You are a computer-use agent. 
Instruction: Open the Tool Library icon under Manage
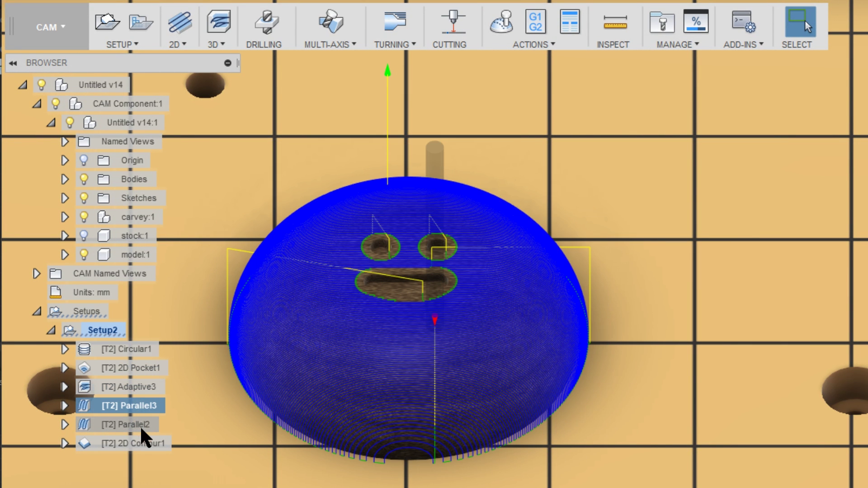661,22
